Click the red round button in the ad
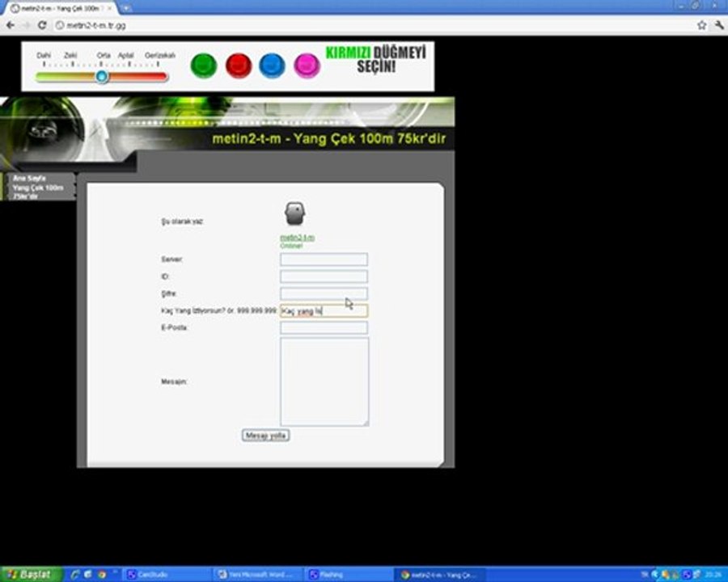 (x=239, y=66)
